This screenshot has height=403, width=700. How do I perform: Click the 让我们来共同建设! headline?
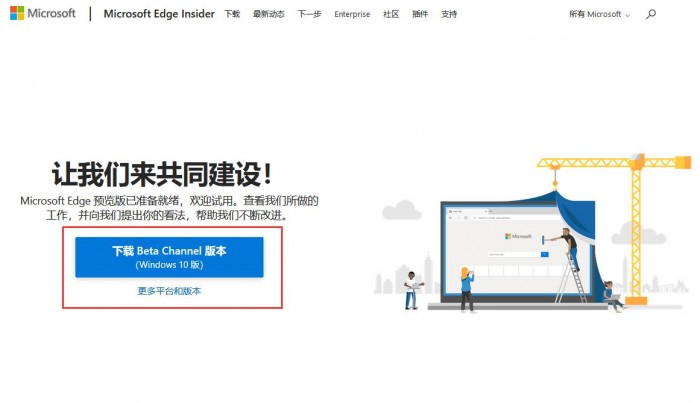(x=162, y=174)
